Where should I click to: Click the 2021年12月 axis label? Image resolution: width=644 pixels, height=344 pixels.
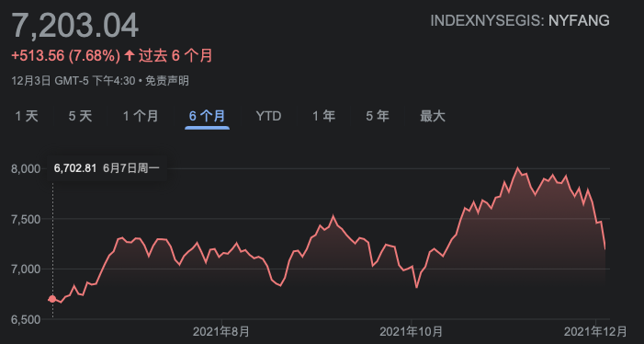(x=595, y=331)
